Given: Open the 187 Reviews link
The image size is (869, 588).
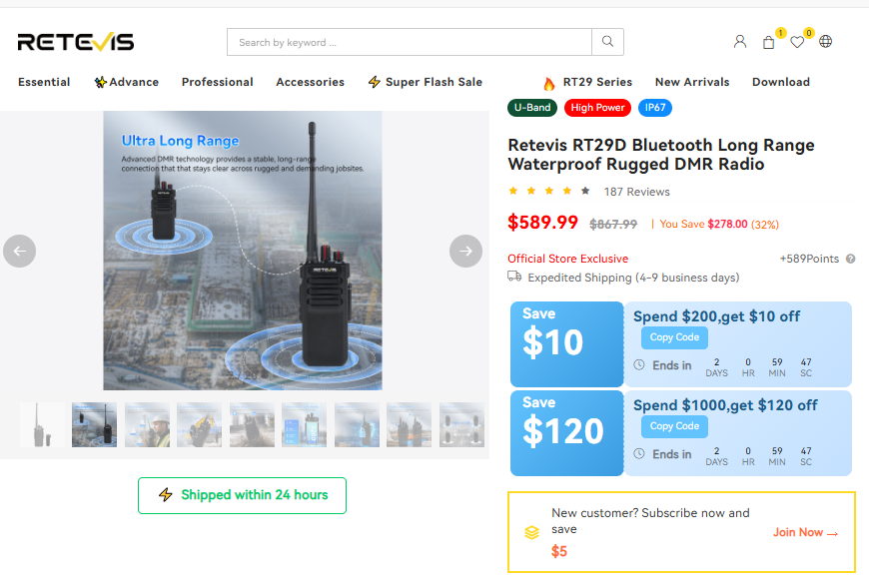Looking at the screenshot, I should click(637, 192).
